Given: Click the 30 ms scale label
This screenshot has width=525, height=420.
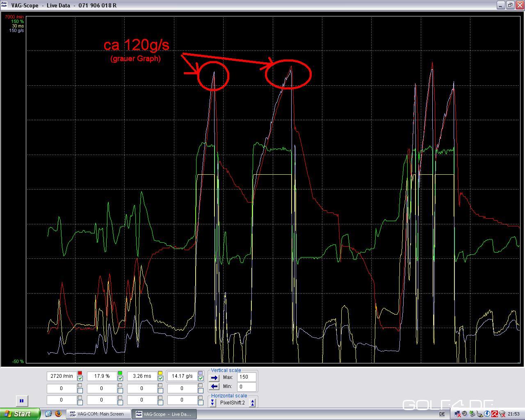Looking at the screenshot, I should [x=18, y=26].
